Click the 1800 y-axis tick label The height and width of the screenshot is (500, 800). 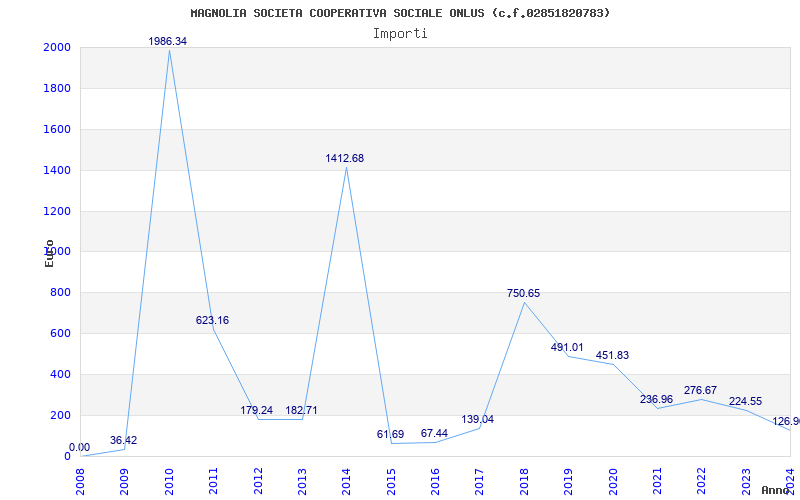point(57,88)
